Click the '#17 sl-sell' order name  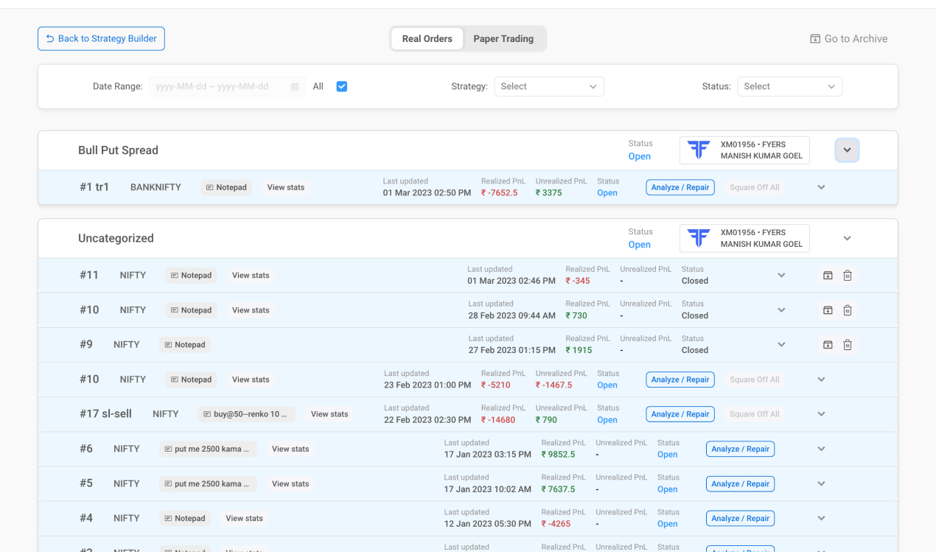point(105,414)
